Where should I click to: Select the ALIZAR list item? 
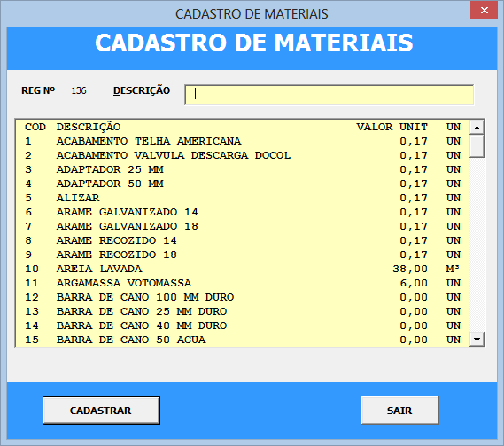point(243,198)
